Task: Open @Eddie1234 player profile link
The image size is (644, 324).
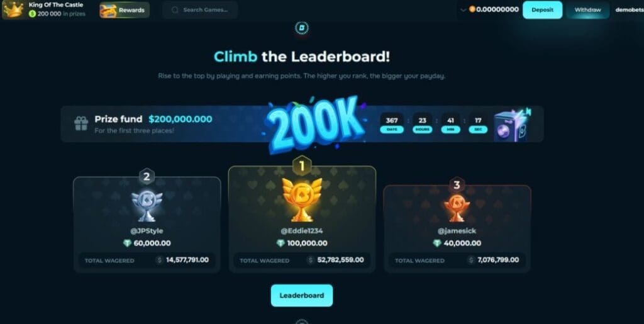Action: click(x=302, y=231)
